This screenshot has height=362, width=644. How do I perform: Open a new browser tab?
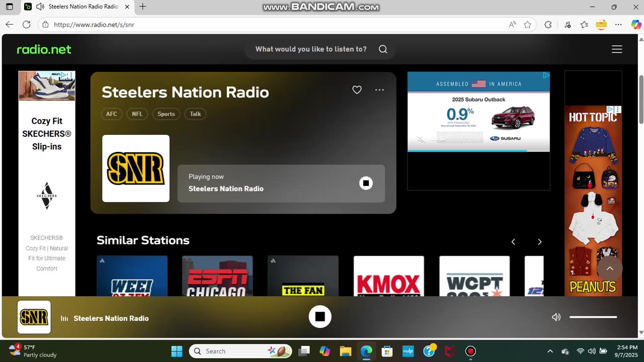pyautogui.click(x=143, y=7)
